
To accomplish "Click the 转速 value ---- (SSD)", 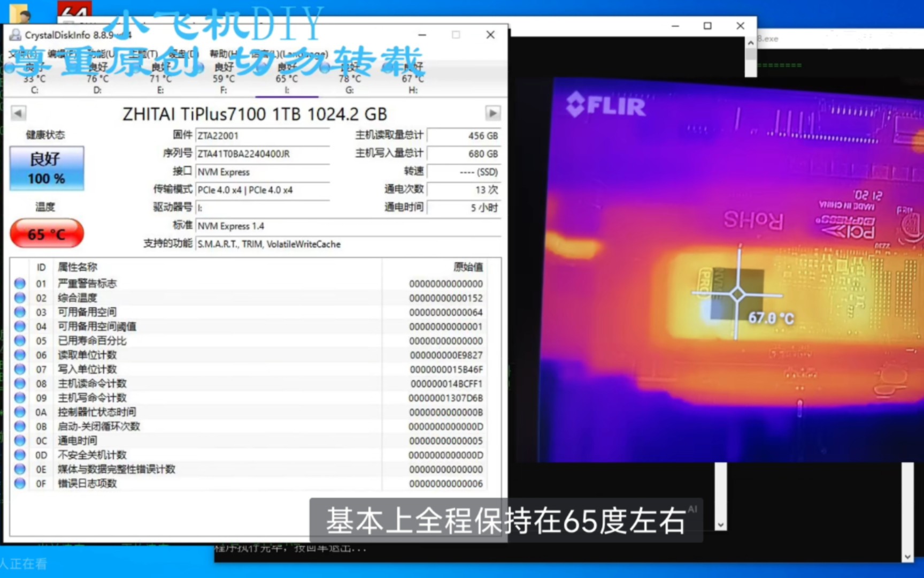I will pyautogui.click(x=464, y=172).
